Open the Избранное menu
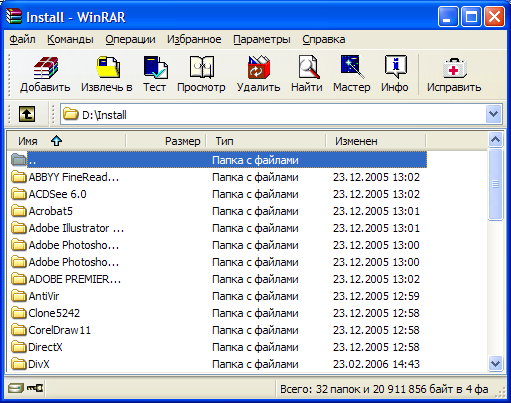The height and width of the screenshot is (403, 511). pos(194,39)
